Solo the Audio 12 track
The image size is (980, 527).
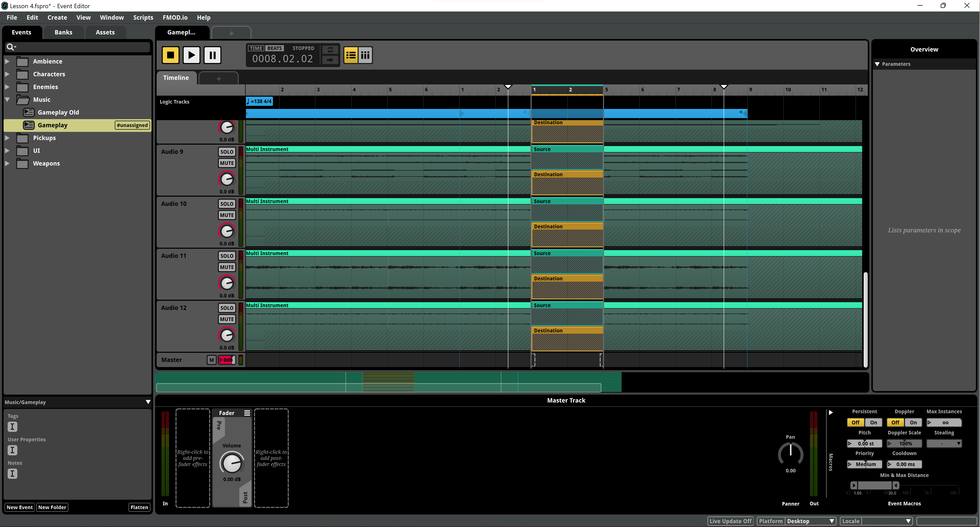(227, 308)
